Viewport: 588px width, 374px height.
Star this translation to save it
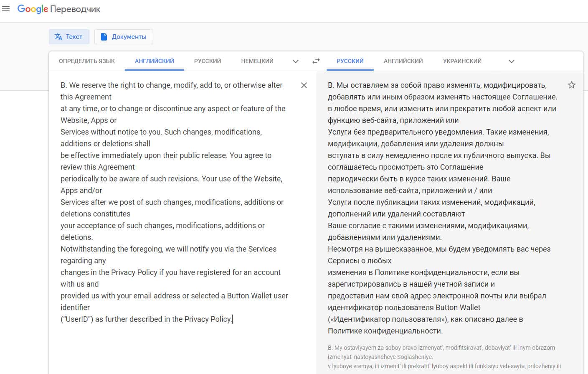572,85
